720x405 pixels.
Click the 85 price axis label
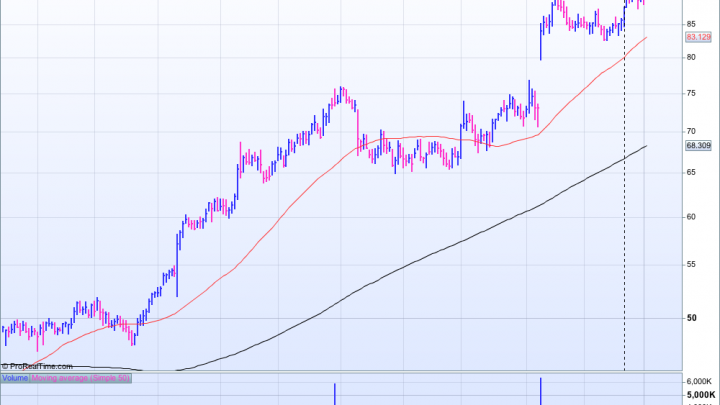coord(691,24)
